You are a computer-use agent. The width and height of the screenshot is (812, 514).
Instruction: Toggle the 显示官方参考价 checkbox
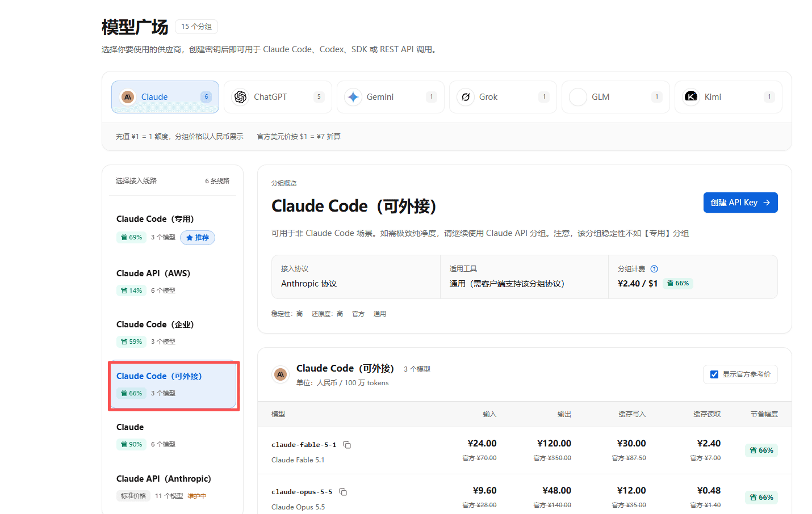click(x=714, y=374)
